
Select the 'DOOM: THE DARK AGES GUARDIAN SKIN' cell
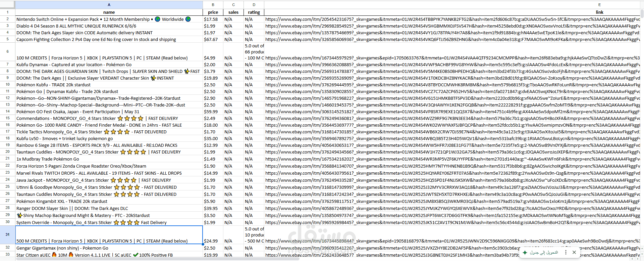coord(109,71)
